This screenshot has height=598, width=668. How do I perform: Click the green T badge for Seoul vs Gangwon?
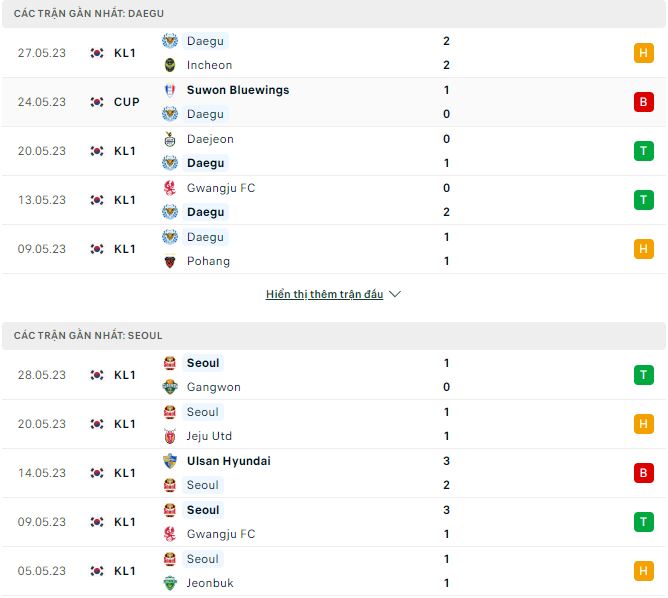[643, 375]
